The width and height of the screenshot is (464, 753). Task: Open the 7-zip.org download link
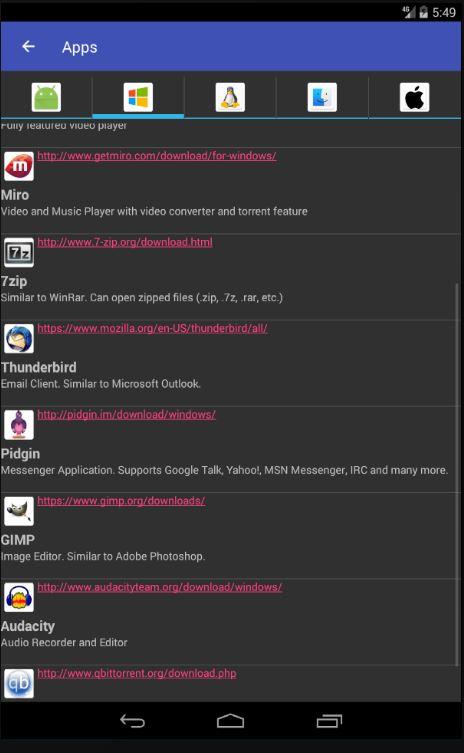pos(125,242)
